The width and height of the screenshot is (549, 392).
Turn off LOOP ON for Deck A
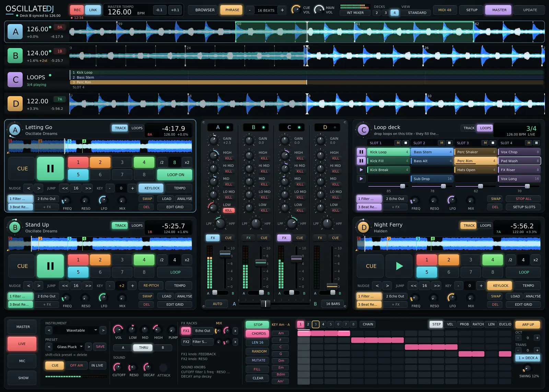tap(175, 175)
